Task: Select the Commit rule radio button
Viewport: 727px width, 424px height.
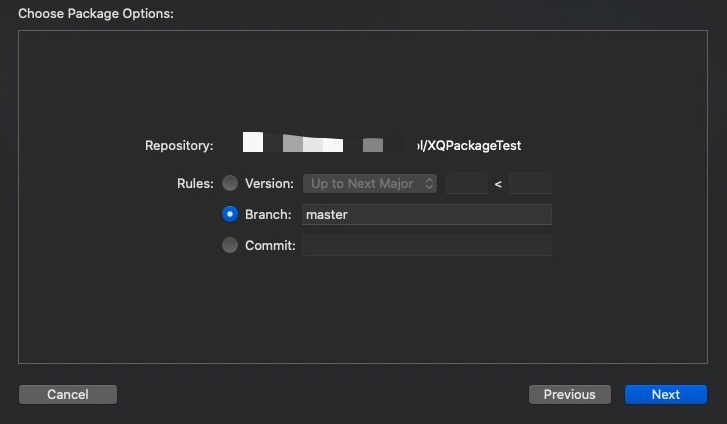Action: click(x=230, y=245)
